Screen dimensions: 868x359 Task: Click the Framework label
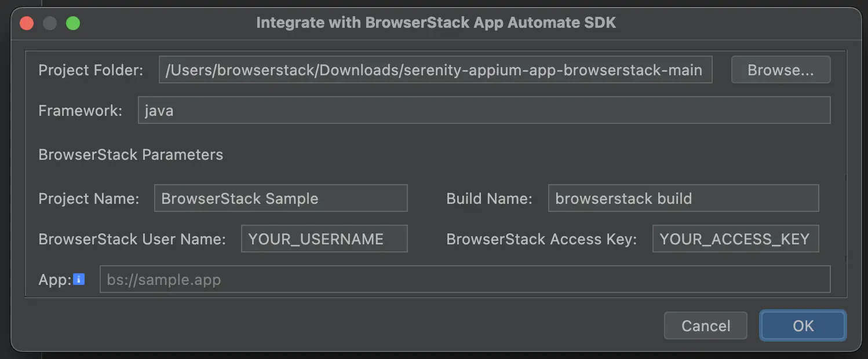tap(80, 110)
